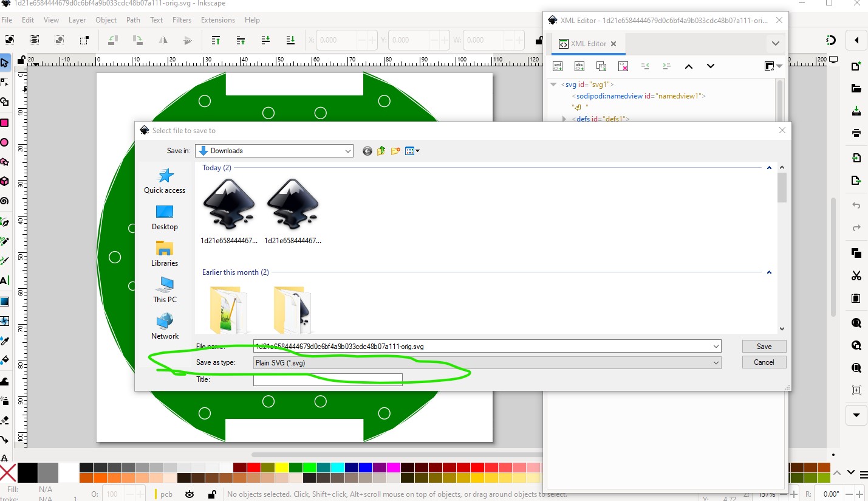Click New document icon in commands bar
This screenshot has width=868, height=501.
click(856, 66)
